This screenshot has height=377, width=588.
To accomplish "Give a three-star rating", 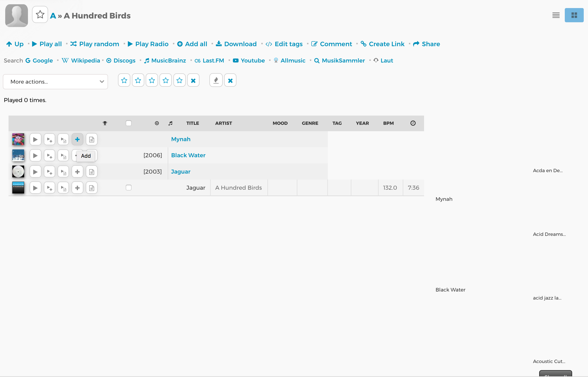I will point(152,81).
